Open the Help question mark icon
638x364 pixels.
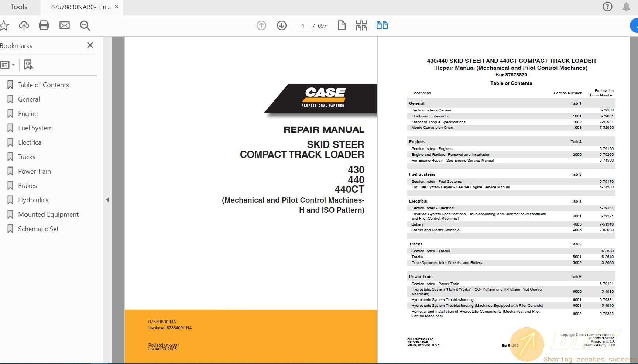point(607,7)
